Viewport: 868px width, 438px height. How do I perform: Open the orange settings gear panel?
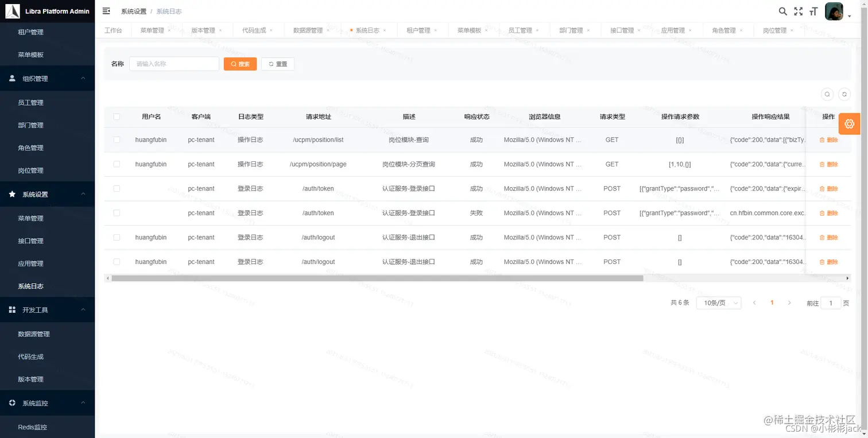pos(849,123)
